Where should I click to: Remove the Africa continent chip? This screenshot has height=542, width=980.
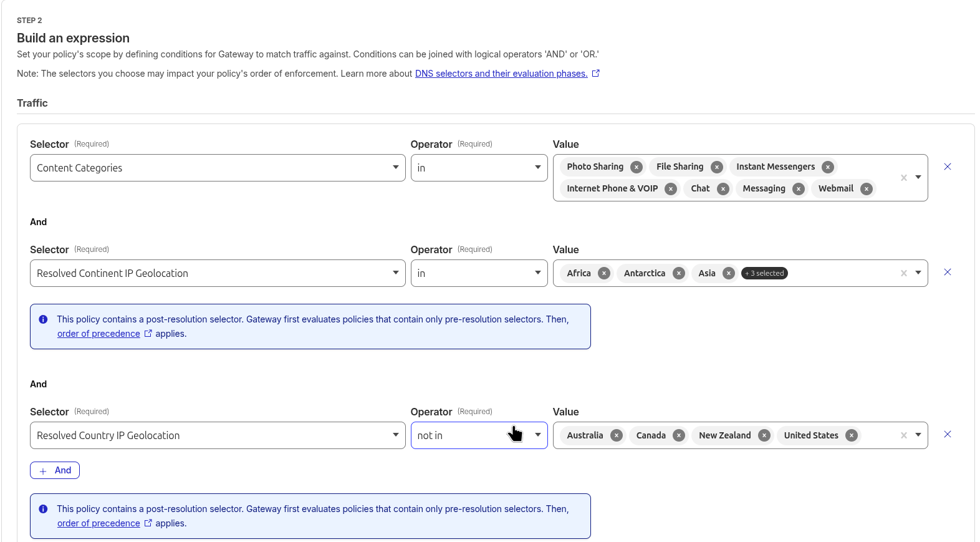click(x=604, y=273)
